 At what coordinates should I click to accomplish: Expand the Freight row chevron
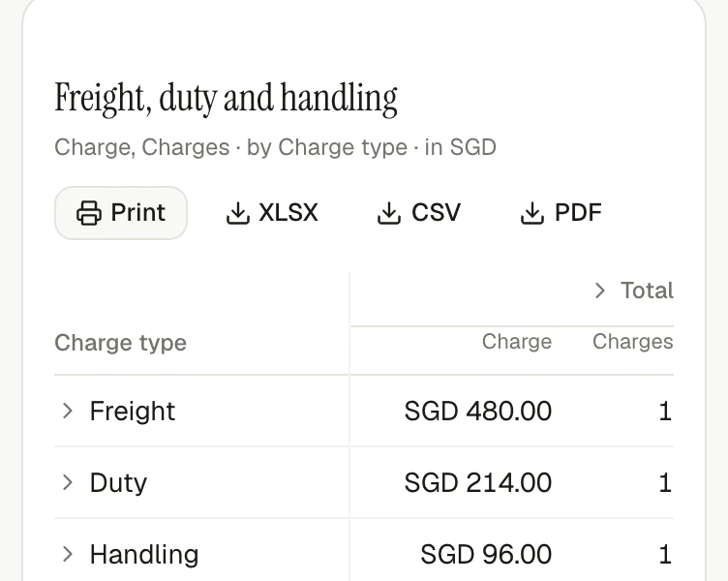pyautogui.click(x=68, y=411)
